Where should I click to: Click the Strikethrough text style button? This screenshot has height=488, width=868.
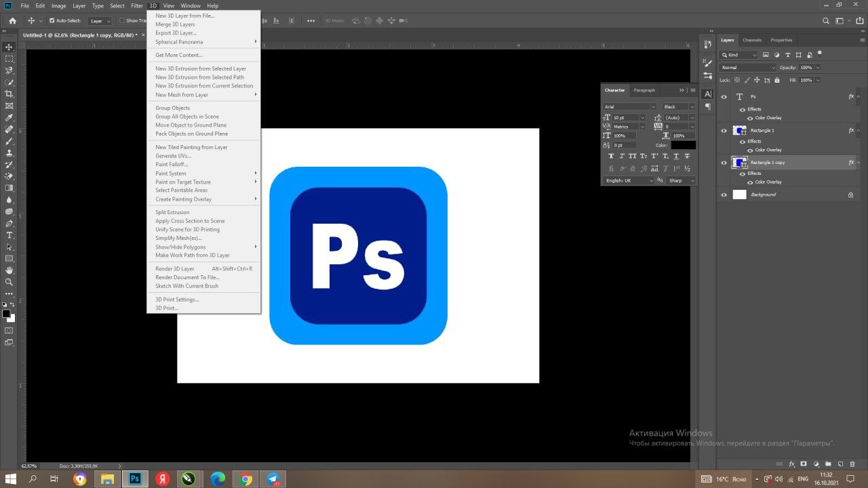tap(687, 156)
